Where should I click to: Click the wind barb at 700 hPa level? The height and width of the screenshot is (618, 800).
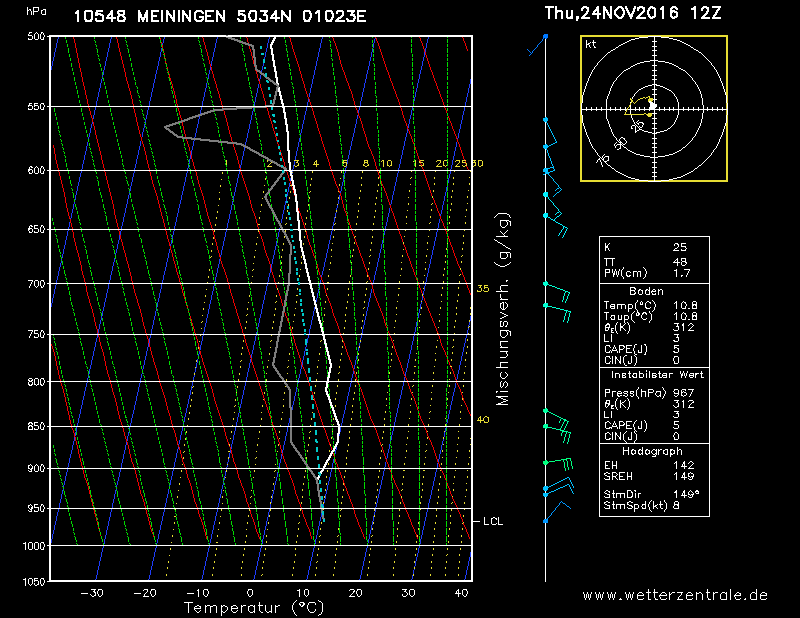(556, 290)
